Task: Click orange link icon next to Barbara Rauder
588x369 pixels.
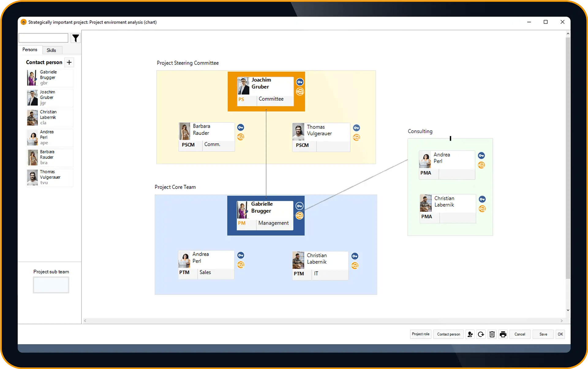Action: 241,137
